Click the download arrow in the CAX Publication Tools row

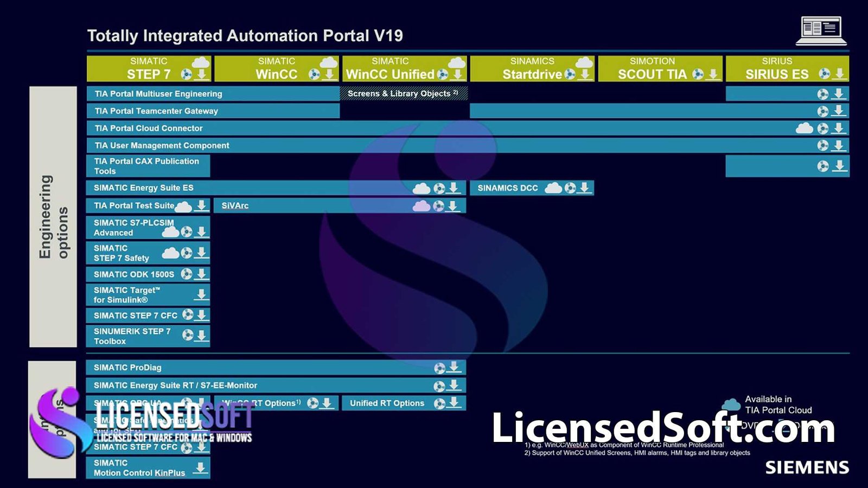[839, 166]
